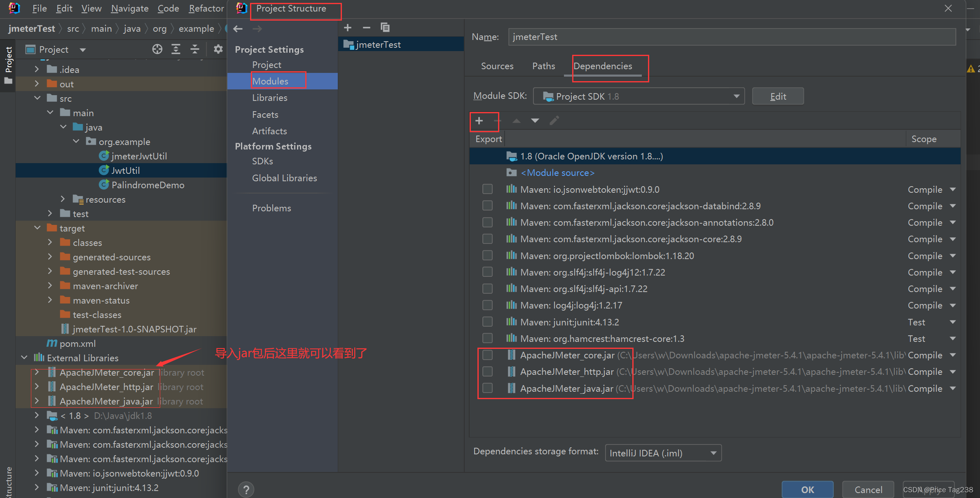Check export box for jjwt:0.9.0
980x498 pixels.
point(487,189)
